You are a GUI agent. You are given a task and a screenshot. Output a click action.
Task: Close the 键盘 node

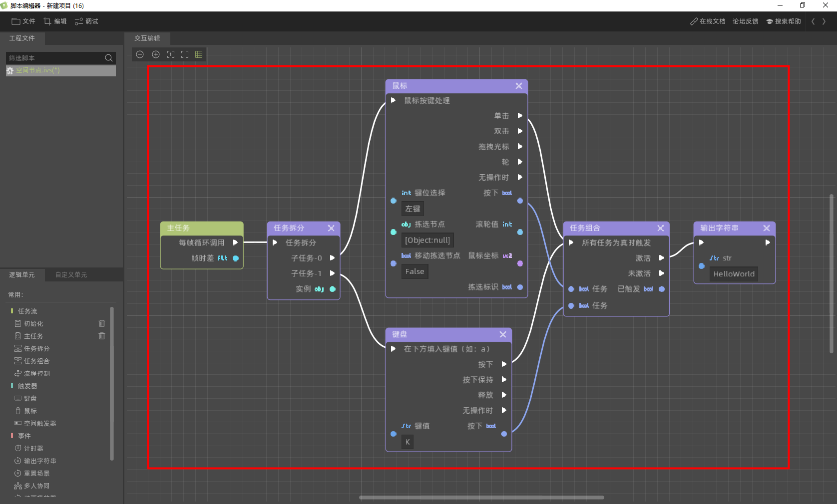pos(503,334)
